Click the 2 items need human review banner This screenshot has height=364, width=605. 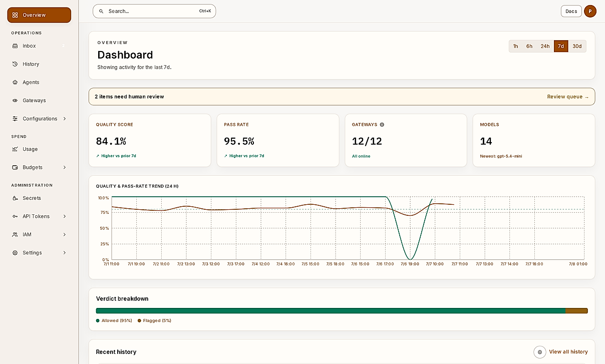pyautogui.click(x=342, y=97)
